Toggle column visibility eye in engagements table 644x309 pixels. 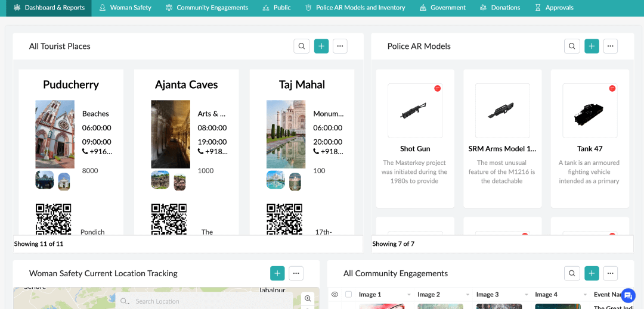click(x=335, y=294)
